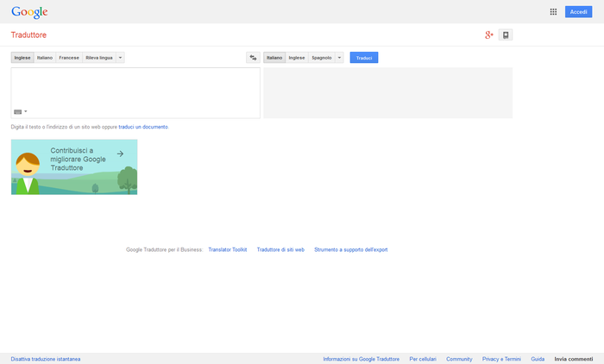
Task: Open the virtual keyboard icon
Action: pos(18,112)
